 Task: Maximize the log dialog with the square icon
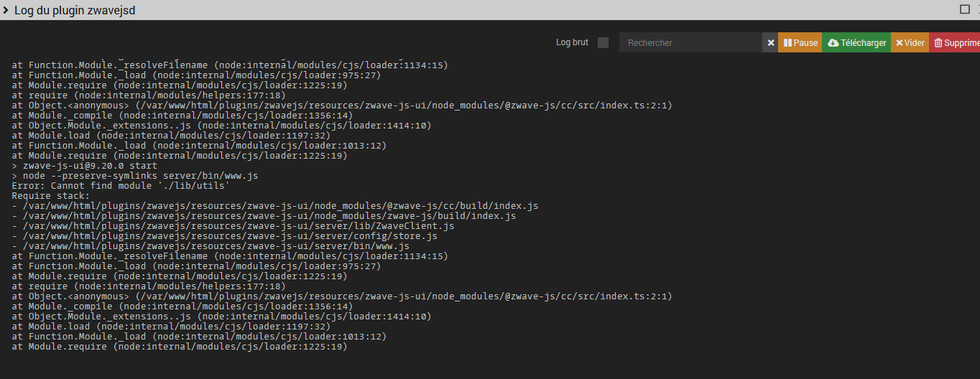point(965,9)
